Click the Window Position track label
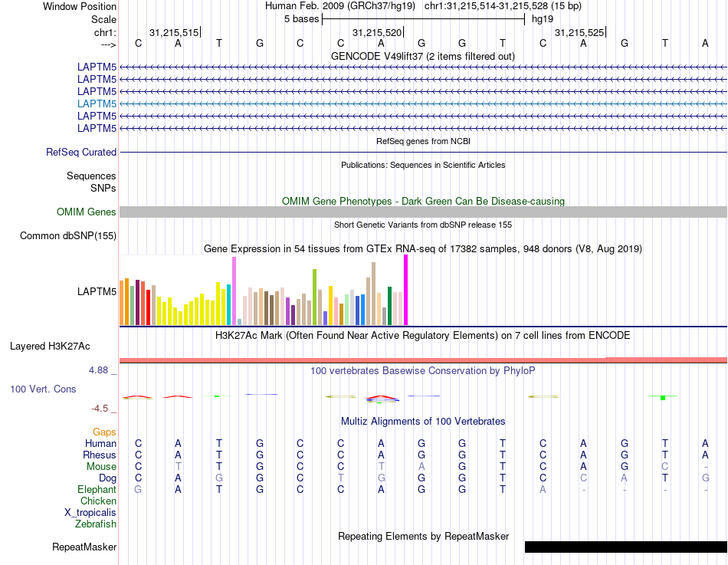 click(x=80, y=6)
